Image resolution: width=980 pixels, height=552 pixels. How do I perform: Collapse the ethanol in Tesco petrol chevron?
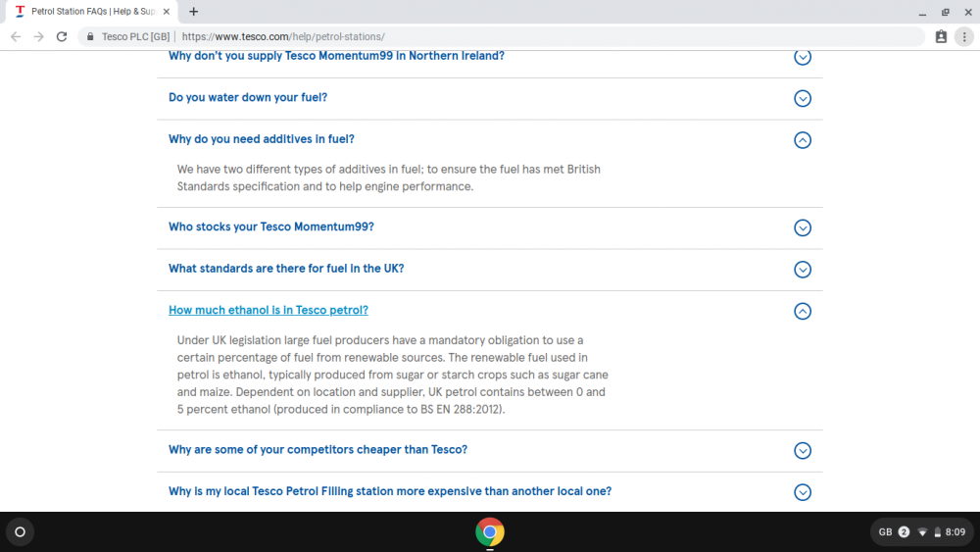point(803,312)
